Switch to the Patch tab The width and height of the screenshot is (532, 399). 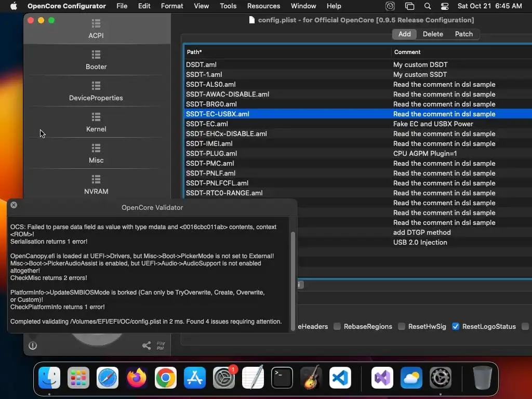[x=464, y=34]
